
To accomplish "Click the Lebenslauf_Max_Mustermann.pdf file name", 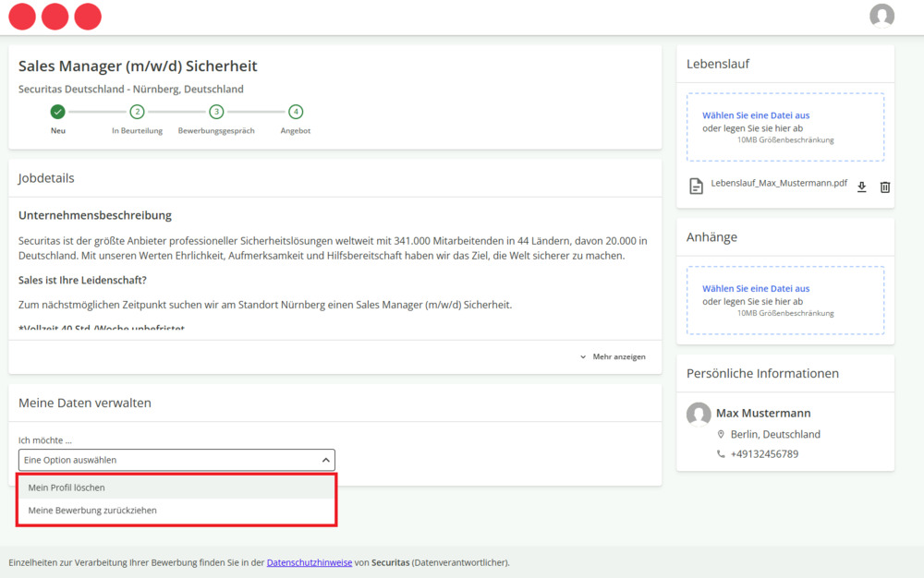I will click(779, 184).
